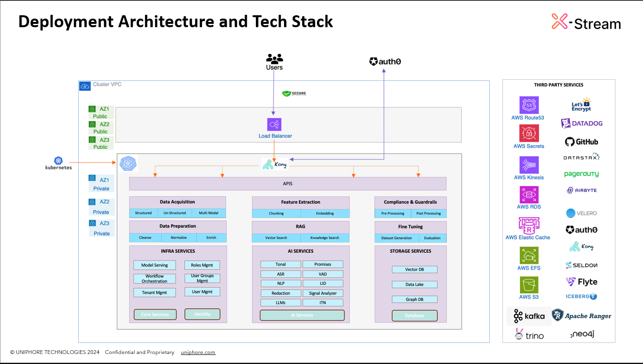Select the Tenant Mgmt box
Viewport: 643px width, 364px height.
(154, 292)
